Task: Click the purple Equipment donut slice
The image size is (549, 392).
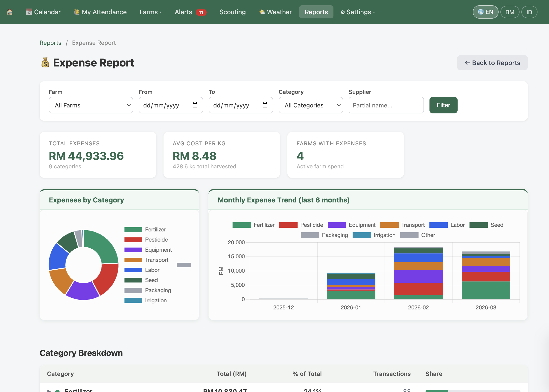Action: point(83,291)
